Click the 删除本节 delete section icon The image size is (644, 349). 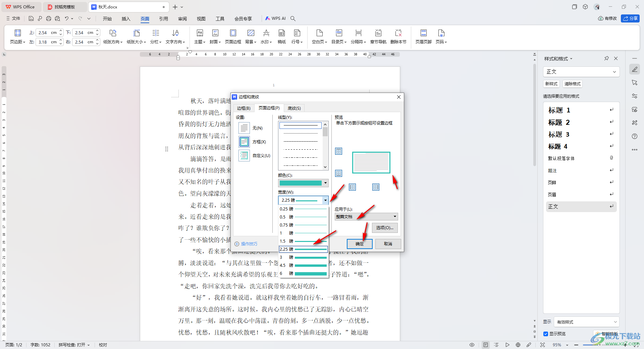click(x=398, y=37)
